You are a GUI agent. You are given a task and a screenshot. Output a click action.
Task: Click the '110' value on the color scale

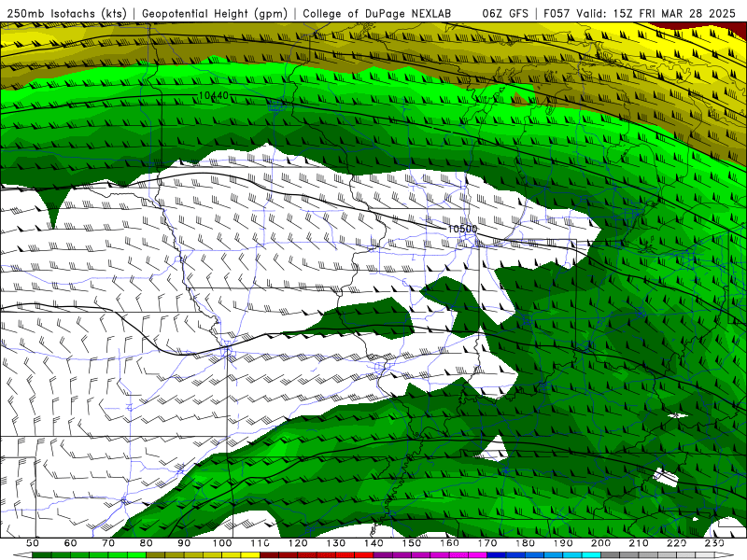261,543
